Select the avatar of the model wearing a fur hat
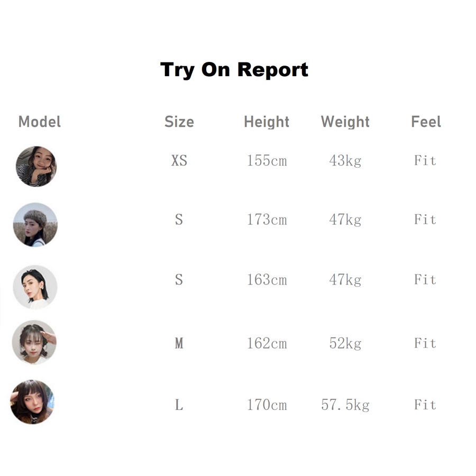 [x=35, y=224]
